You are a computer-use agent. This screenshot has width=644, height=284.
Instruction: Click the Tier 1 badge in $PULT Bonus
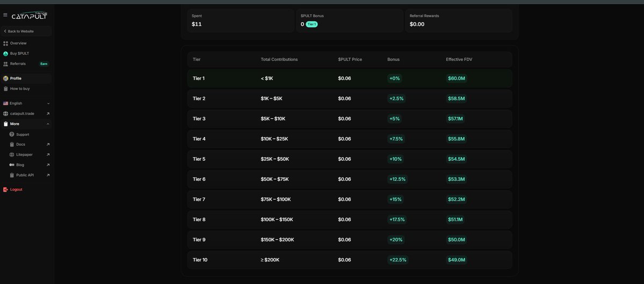(312, 24)
